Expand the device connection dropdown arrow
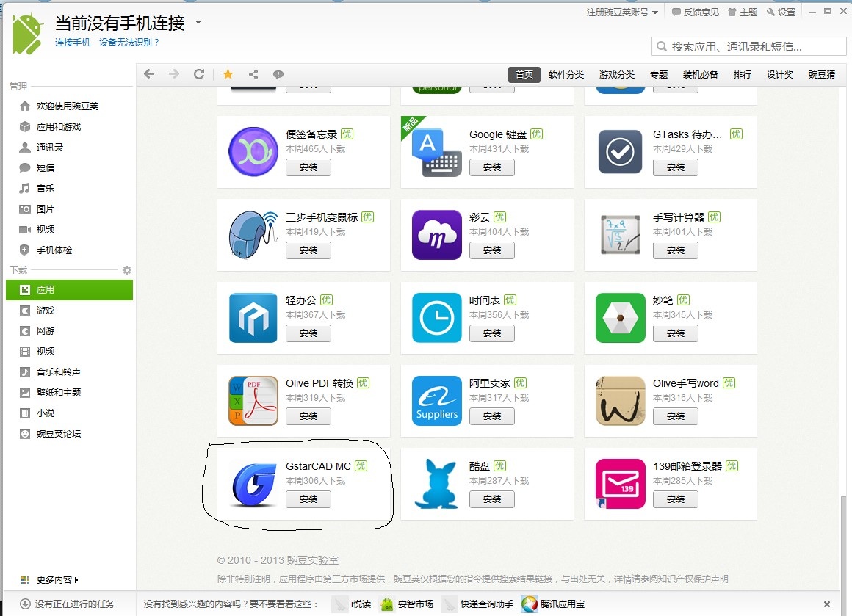Viewport: 852px width, 616px height. point(198,22)
